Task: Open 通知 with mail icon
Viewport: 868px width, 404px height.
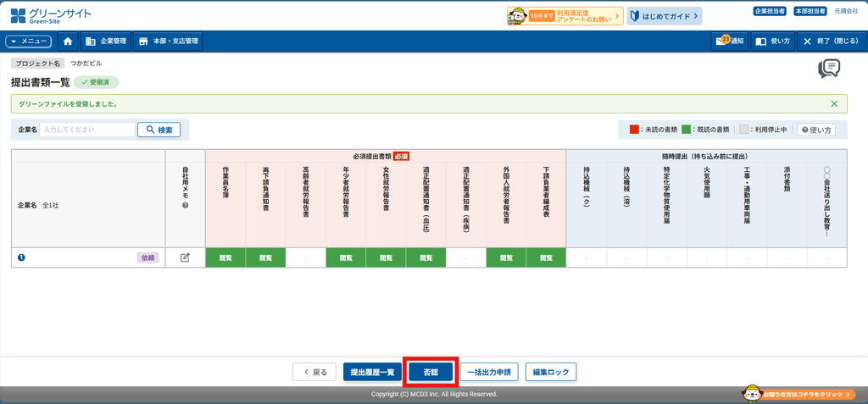Action: coord(730,42)
